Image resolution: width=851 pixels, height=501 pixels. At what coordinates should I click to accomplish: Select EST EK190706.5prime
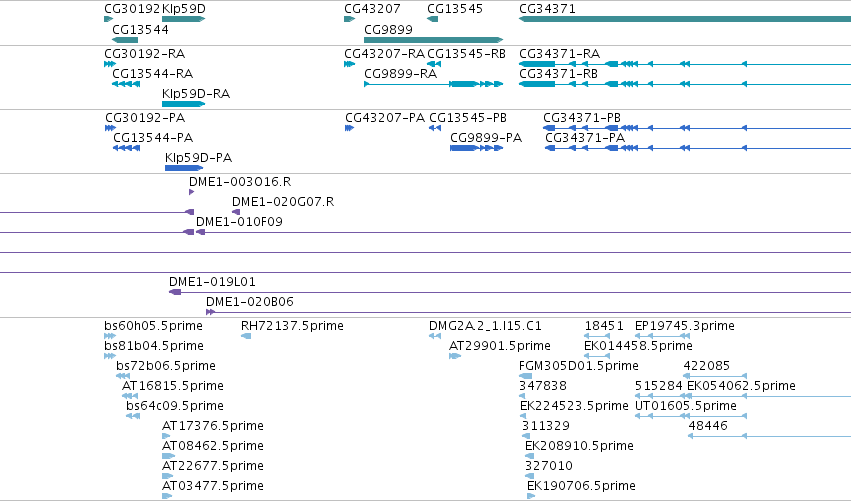pyautogui.click(x=531, y=496)
